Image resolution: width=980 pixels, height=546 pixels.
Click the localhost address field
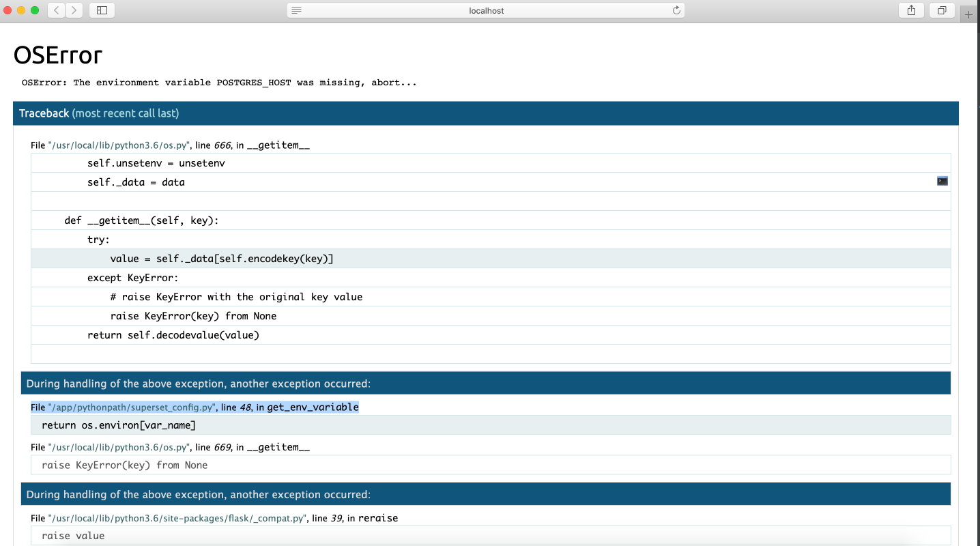tap(486, 10)
